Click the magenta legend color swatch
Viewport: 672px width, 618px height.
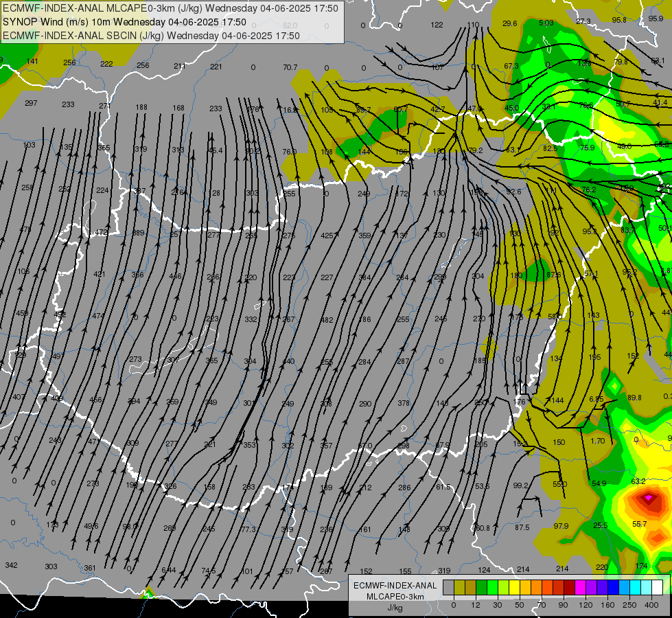tap(580, 587)
